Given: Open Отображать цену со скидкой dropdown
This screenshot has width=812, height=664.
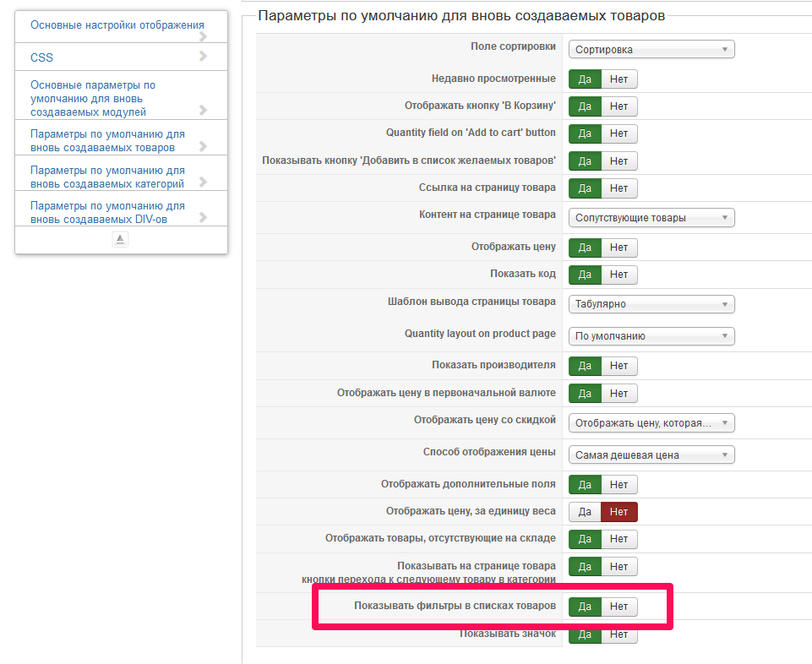Looking at the screenshot, I should 651,423.
